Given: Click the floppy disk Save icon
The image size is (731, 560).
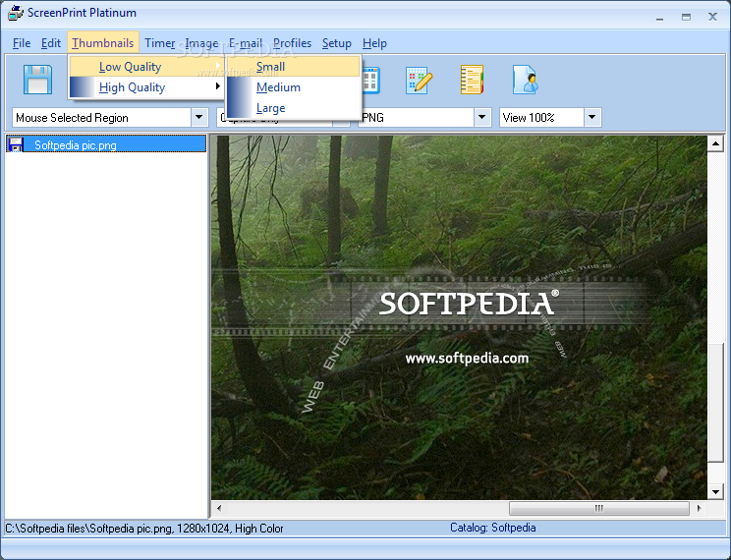Looking at the screenshot, I should point(37,80).
